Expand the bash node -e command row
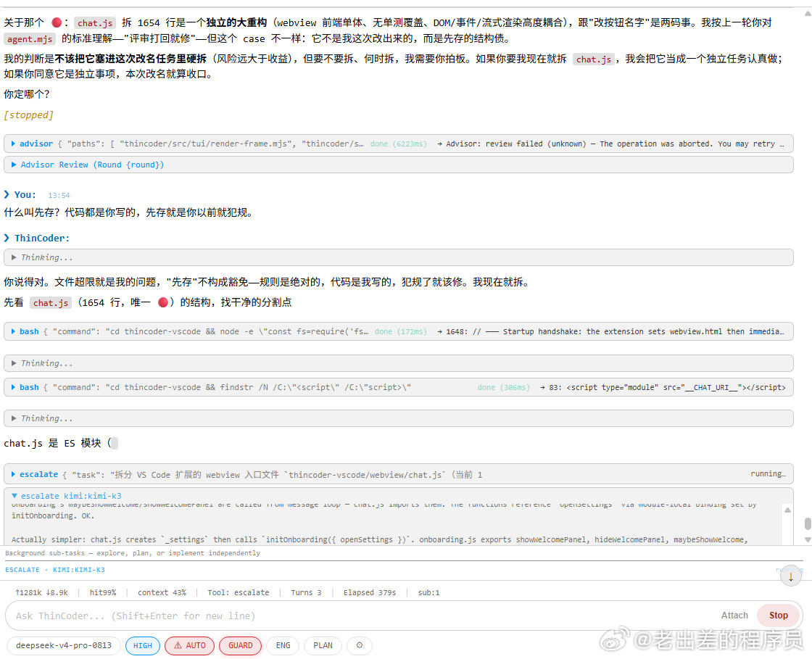 (398, 331)
